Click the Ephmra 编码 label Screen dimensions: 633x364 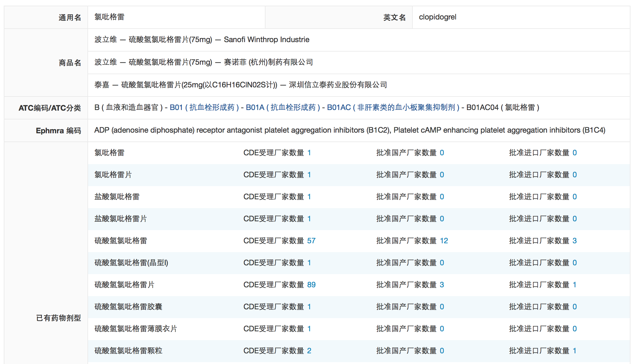click(x=59, y=131)
